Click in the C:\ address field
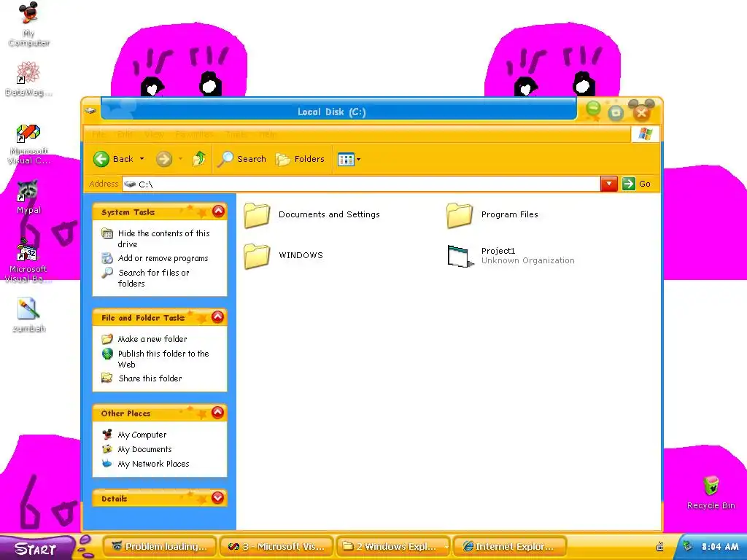The width and height of the screenshot is (747, 560). pos(361,184)
